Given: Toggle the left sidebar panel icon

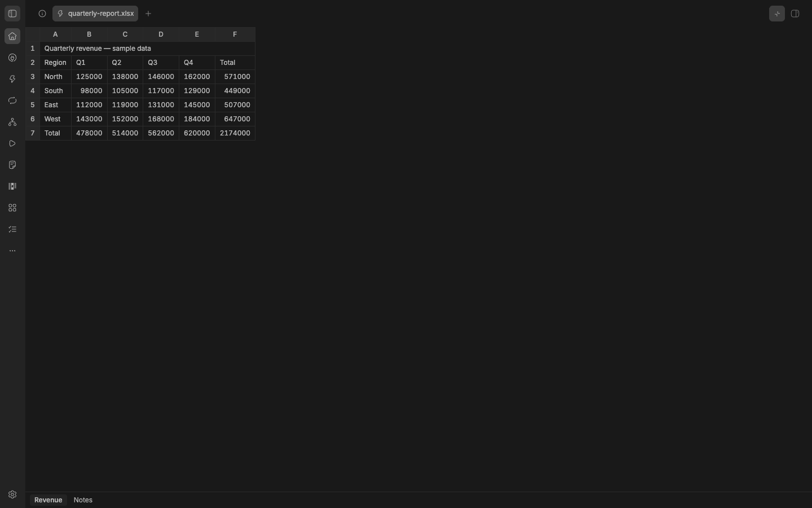Looking at the screenshot, I should pyautogui.click(x=12, y=14).
